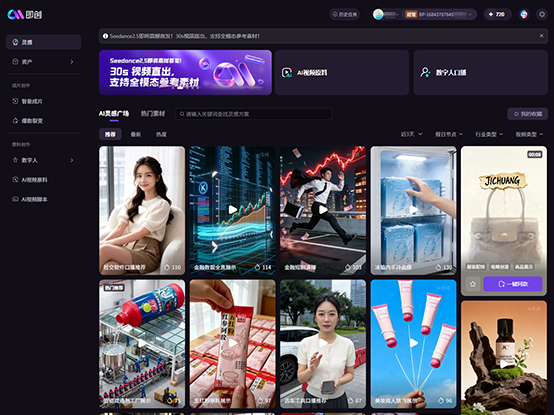This screenshot has width=554, height=415.
Task: Click the star favorite icon on the handbag card
Action: coord(473,284)
